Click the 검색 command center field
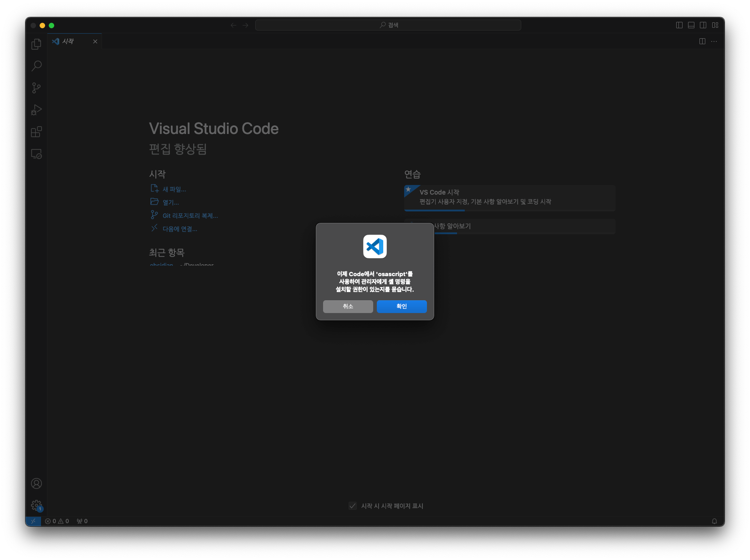The height and width of the screenshot is (560, 750). point(388,25)
